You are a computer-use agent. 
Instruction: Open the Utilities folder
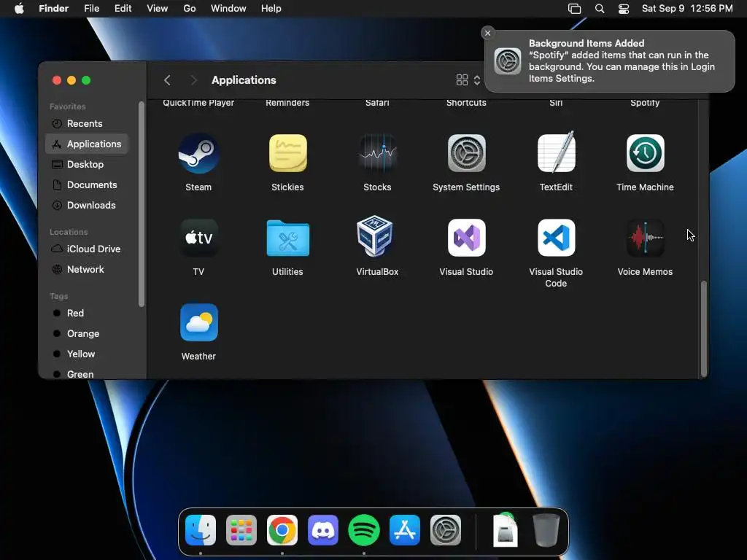[x=287, y=238]
